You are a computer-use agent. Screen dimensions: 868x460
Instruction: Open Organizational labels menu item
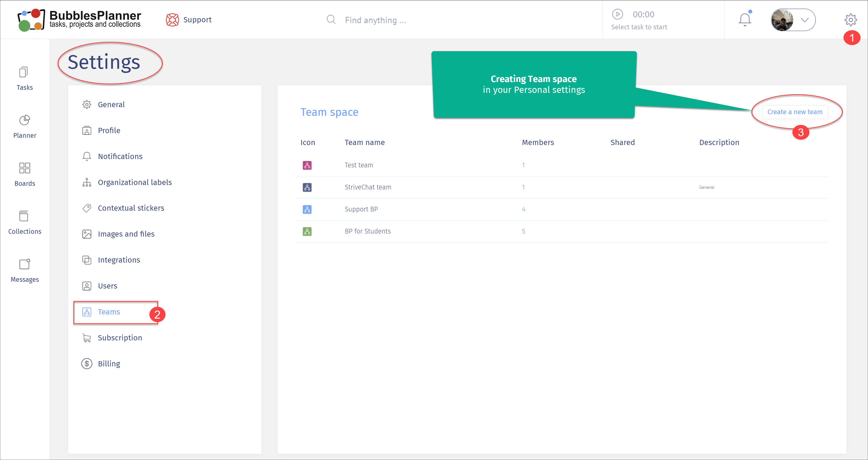(x=135, y=182)
